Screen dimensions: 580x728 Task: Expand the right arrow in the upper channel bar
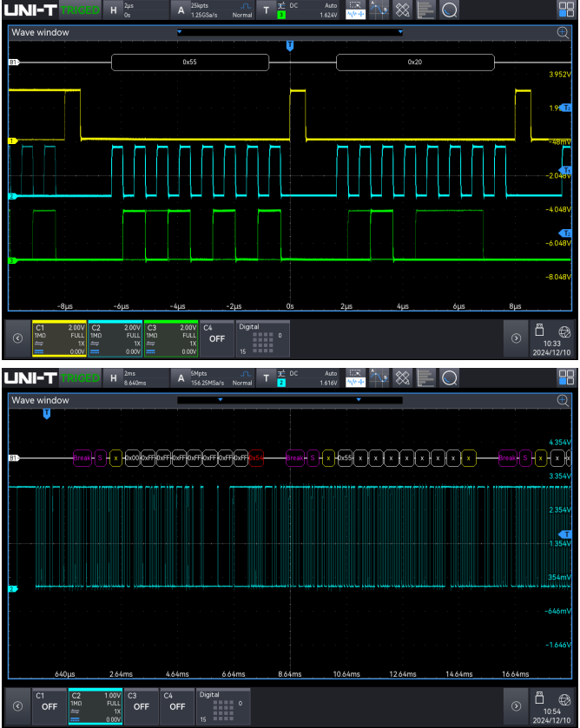click(516, 338)
